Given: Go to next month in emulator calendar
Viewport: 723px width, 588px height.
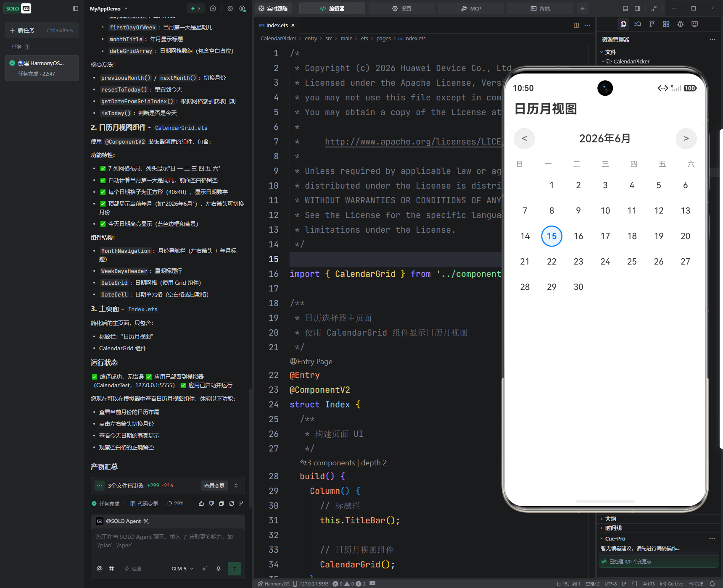Looking at the screenshot, I should point(686,139).
